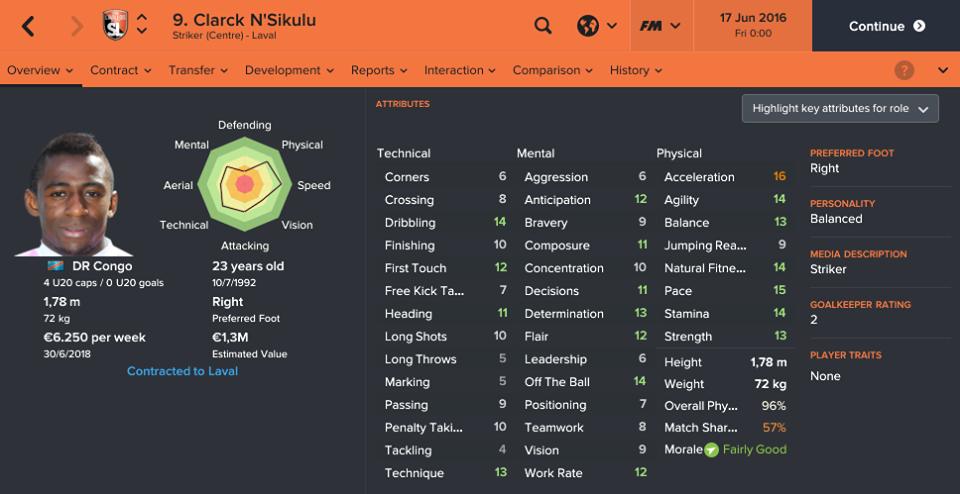Expand Highlight key attributes for role dropdown
The image size is (960, 494).
840,109
